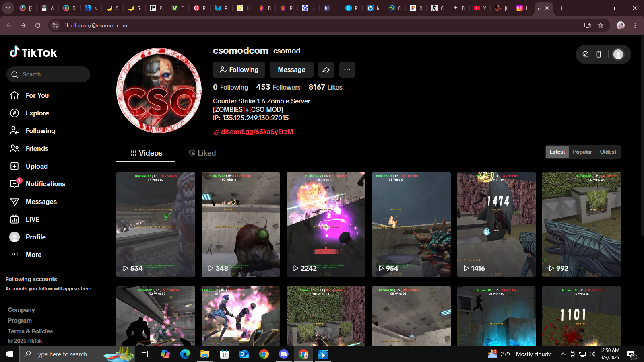This screenshot has width=644, height=362.
Task: Open the discord.gg/63kaSyErzM link
Action: click(x=257, y=132)
